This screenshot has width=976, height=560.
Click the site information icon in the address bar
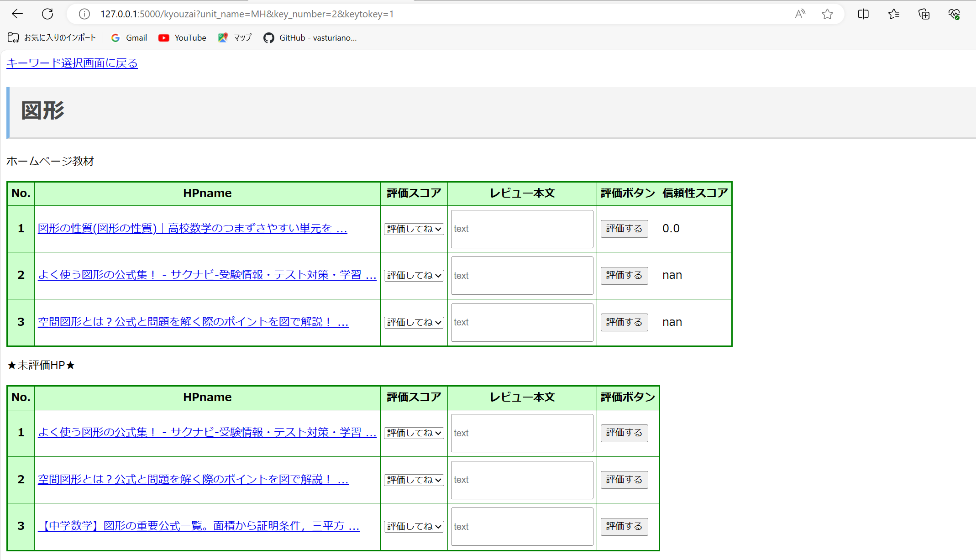click(84, 14)
